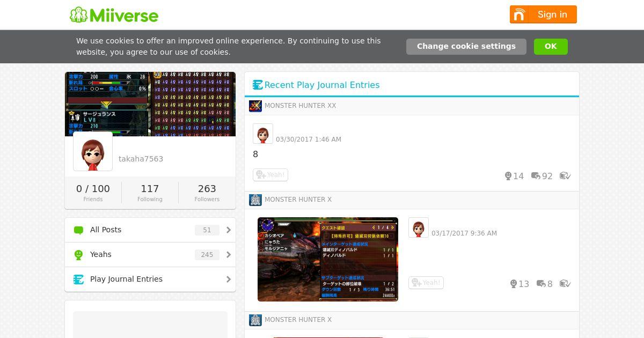This screenshot has height=338, width=644.
Task: Click the Yeah count icon showing 13
Action: click(x=514, y=284)
